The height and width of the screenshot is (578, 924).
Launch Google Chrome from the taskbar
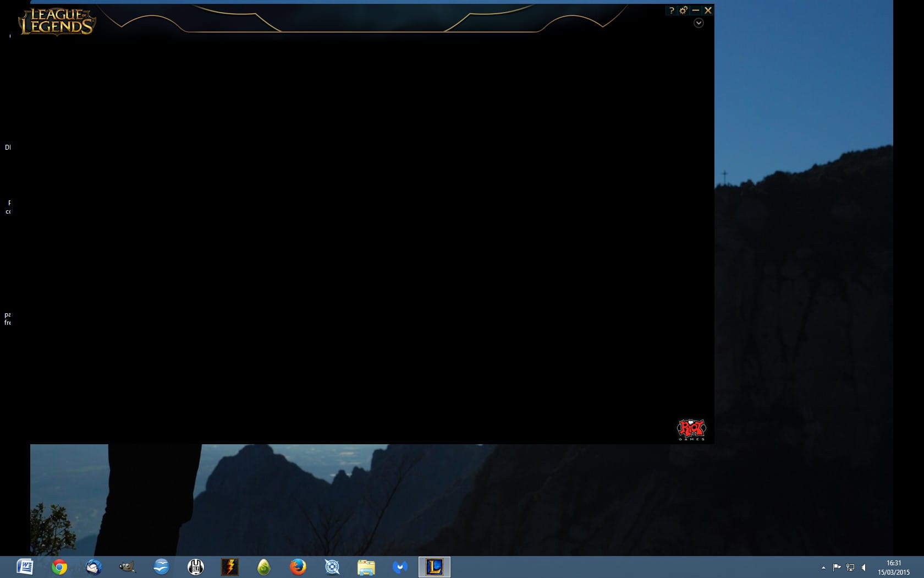59,567
